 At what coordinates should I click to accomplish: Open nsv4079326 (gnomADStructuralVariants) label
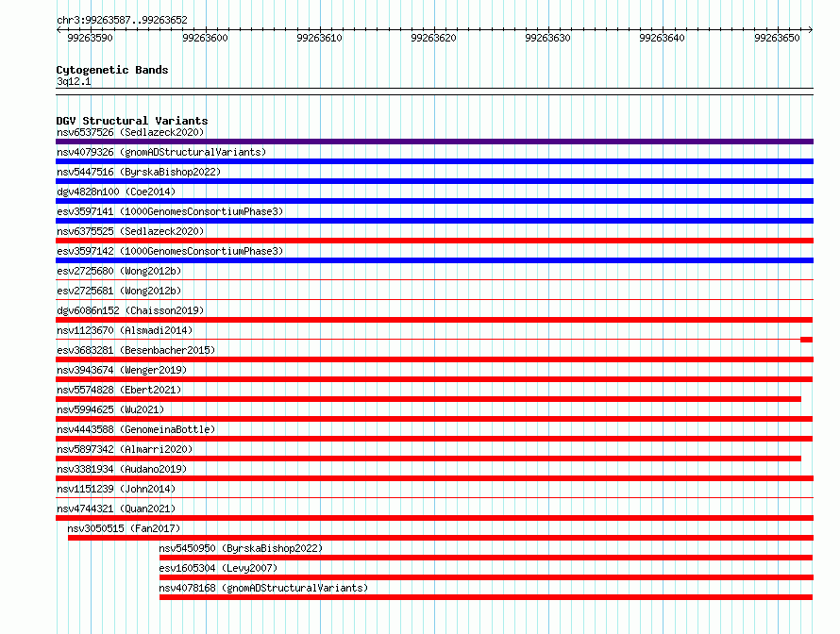[x=161, y=152]
